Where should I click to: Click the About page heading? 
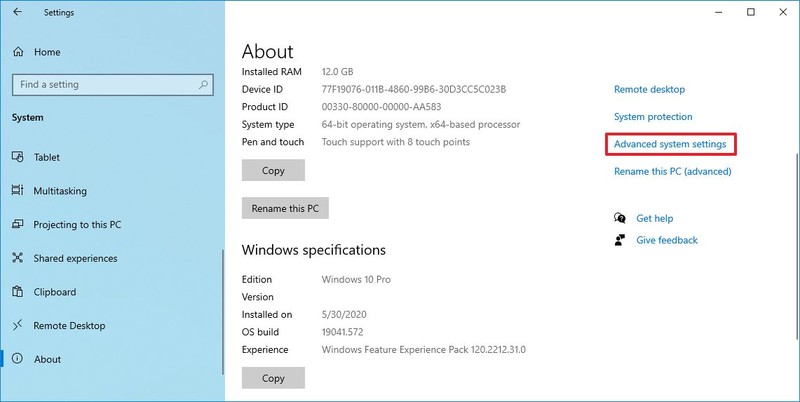(267, 52)
